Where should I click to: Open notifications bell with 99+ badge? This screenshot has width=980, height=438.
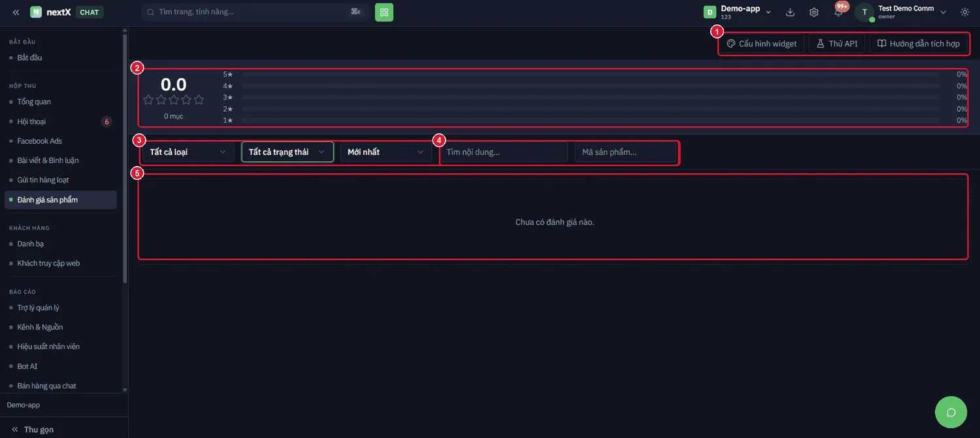tap(839, 11)
